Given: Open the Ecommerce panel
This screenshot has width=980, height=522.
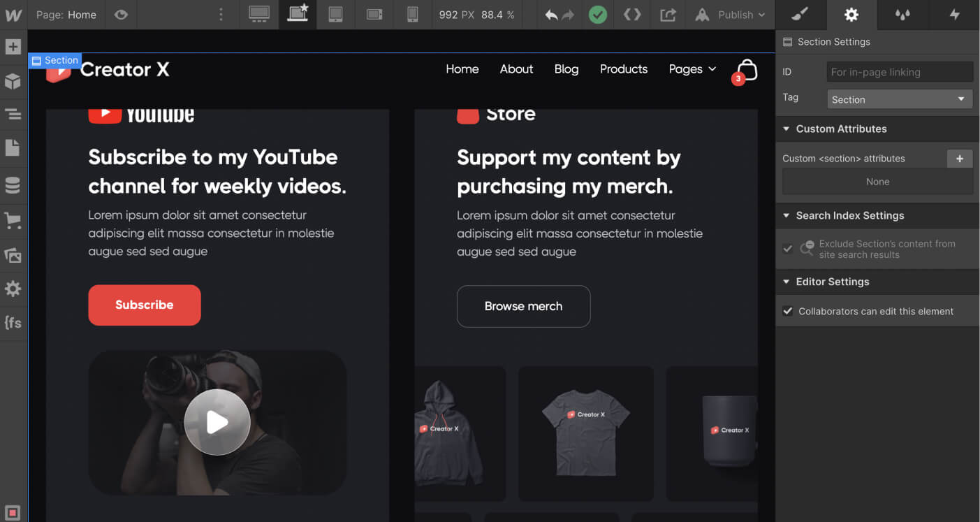Looking at the screenshot, I should (13, 220).
